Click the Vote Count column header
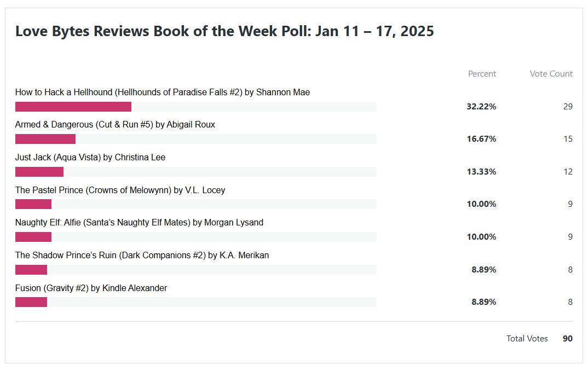Image resolution: width=588 pixels, height=371 pixels. 551,74
